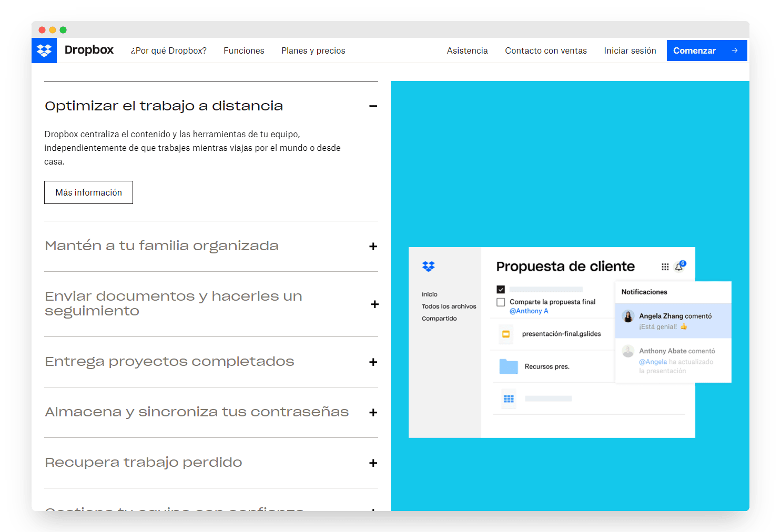The width and height of the screenshot is (781, 532).
Task: Click the green maximize window button
Action: tap(63, 30)
